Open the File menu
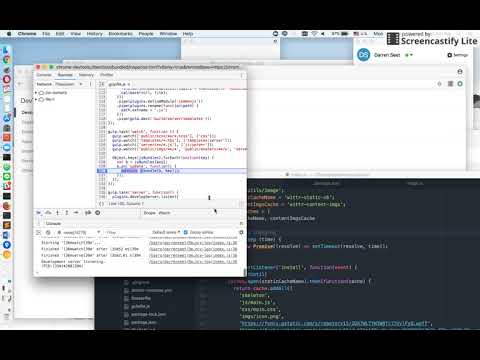 pyautogui.click(x=46, y=34)
